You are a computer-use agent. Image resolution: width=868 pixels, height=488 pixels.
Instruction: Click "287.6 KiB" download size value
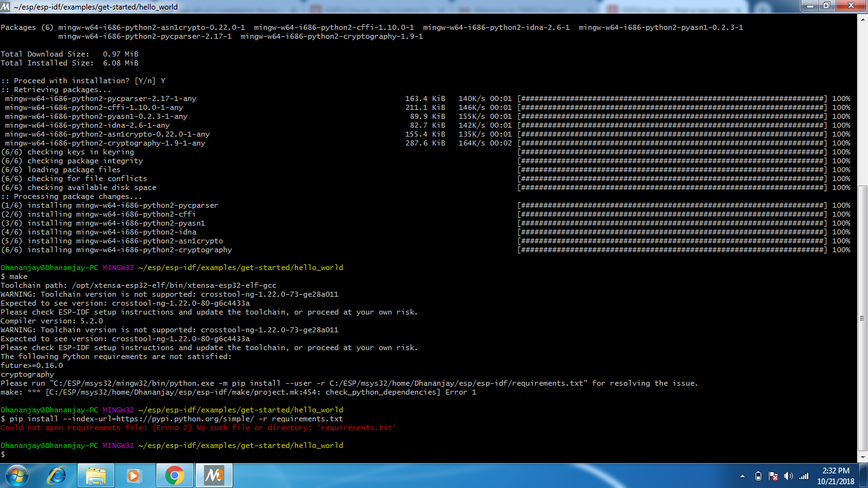point(425,143)
